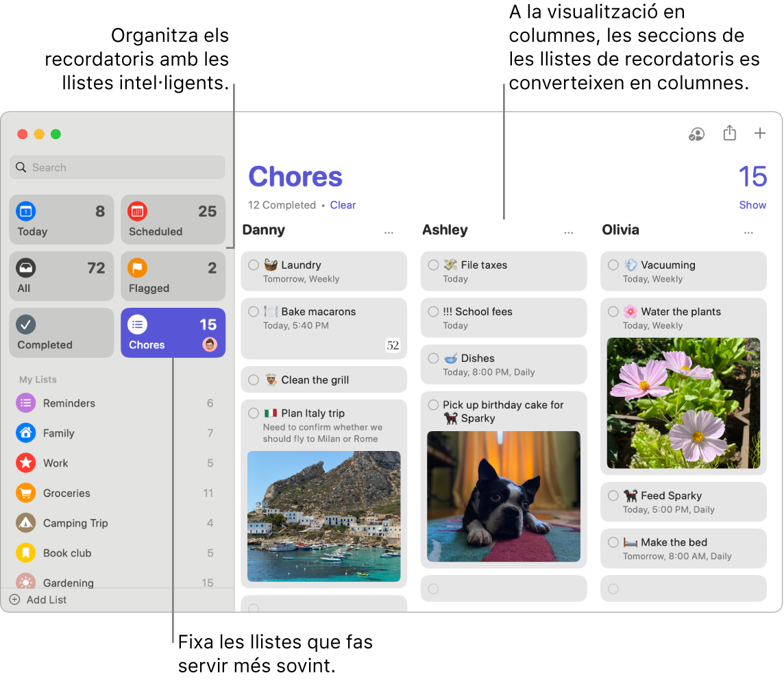Create a new reminder with the plus icon
This screenshot has width=784, height=682.
pos(760,134)
